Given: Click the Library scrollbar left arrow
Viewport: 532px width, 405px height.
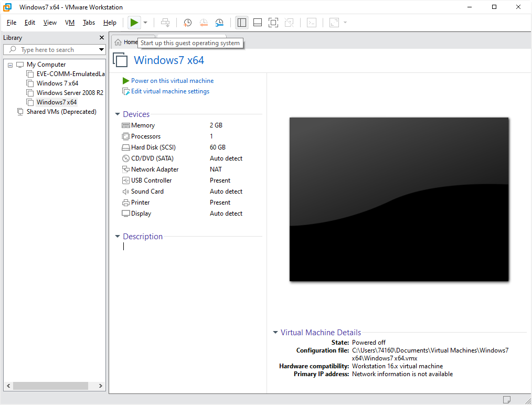Looking at the screenshot, I should (8, 386).
